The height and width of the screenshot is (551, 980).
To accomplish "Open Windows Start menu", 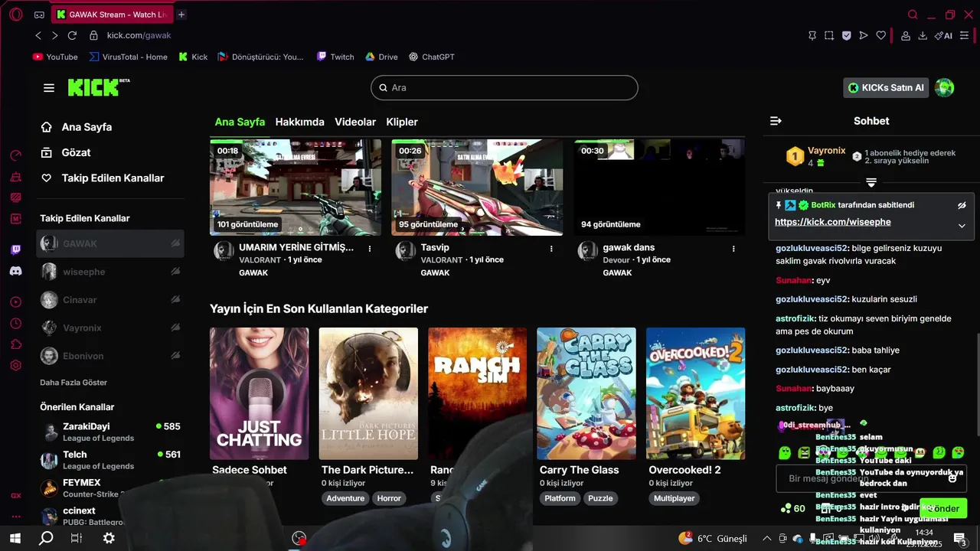I will 15,538.
